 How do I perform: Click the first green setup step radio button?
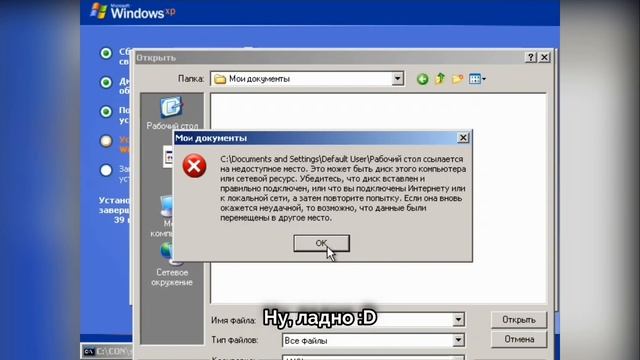click(106, 53)
